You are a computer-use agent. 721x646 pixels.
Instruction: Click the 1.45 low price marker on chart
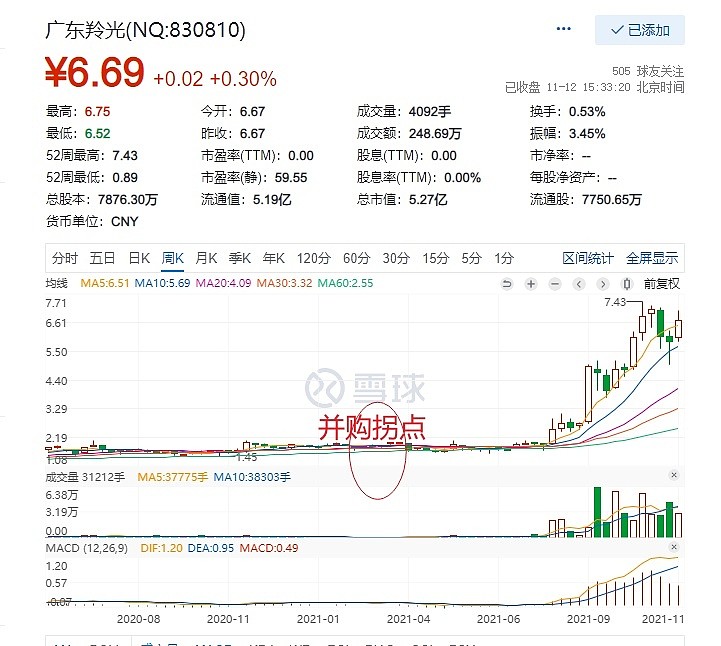click(x=247, y=457)
